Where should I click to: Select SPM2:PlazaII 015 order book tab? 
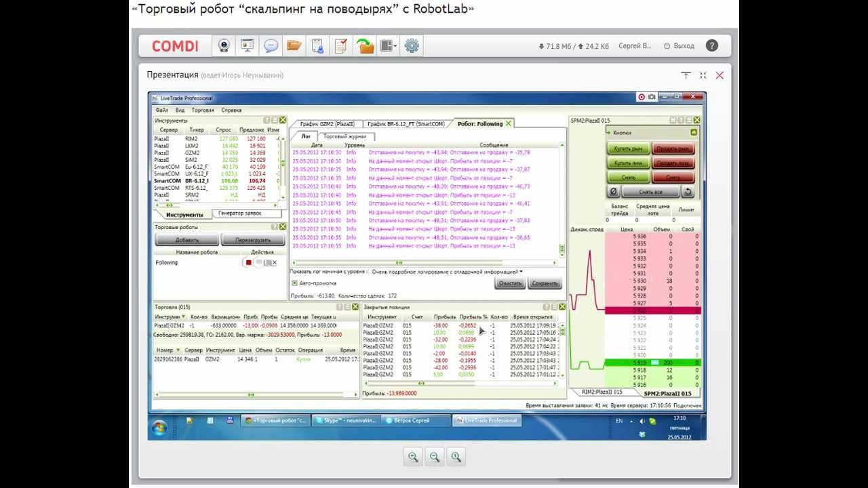(x=667, y=393)
